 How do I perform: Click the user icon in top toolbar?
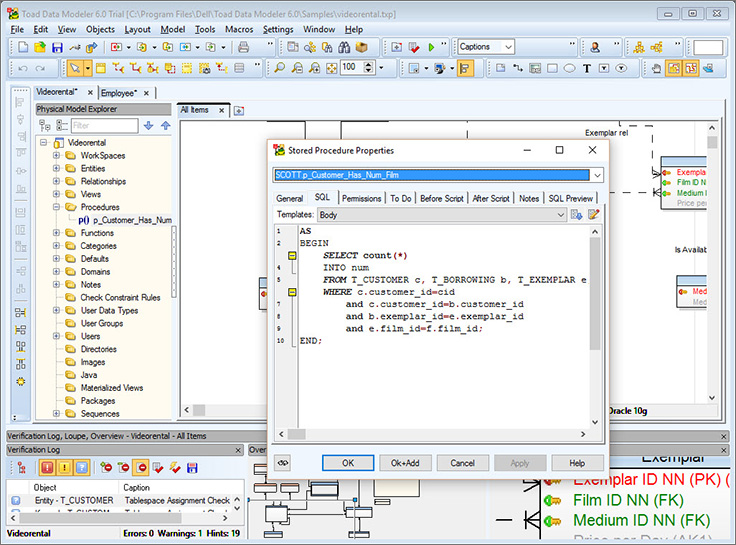595,47
